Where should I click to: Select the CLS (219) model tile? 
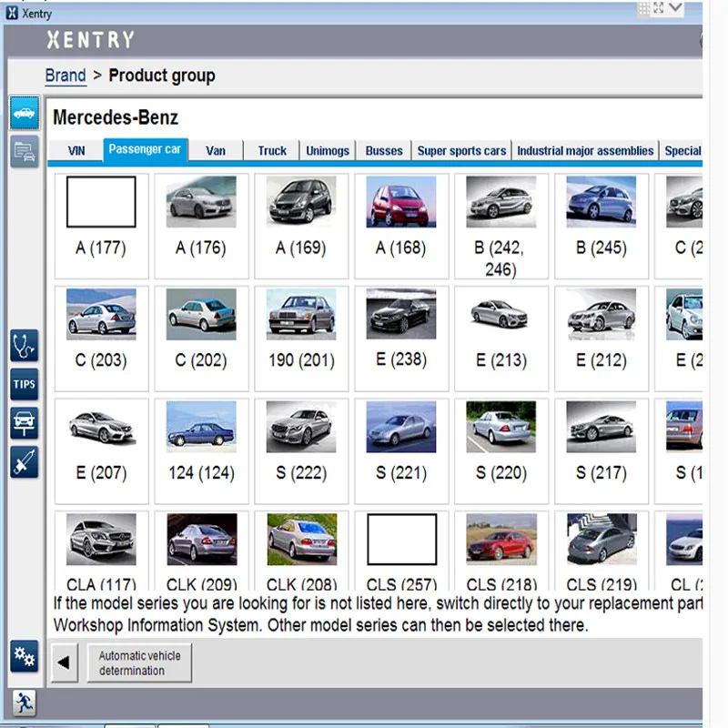click(602, 551)
